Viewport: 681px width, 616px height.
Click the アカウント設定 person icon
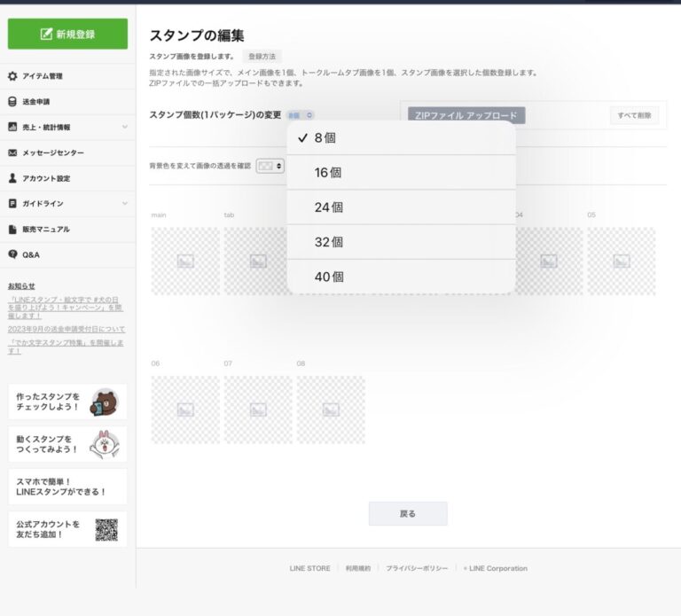click(x=12, y=178)
